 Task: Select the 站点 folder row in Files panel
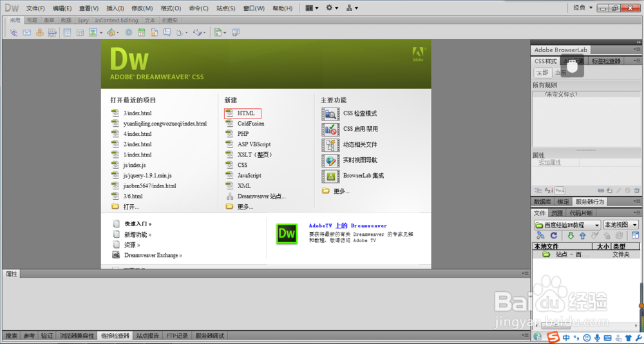(x=585, y=254)
